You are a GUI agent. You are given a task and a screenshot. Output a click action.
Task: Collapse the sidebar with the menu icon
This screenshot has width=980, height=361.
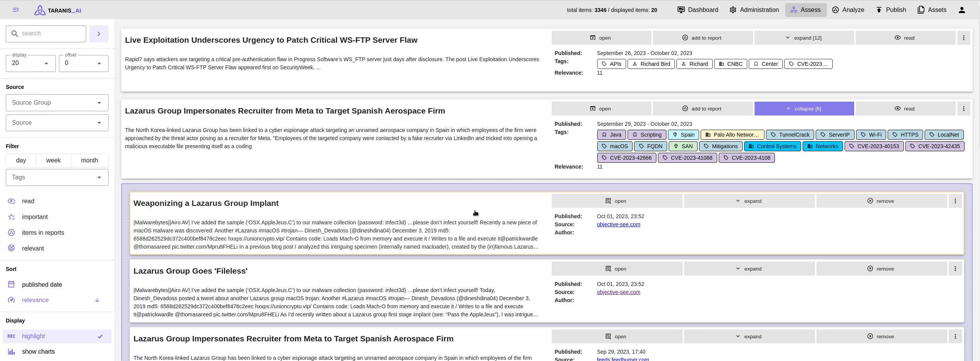[16, 10]
